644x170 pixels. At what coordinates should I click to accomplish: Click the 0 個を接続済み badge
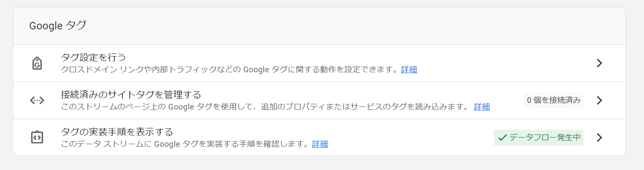pos(554,100)
